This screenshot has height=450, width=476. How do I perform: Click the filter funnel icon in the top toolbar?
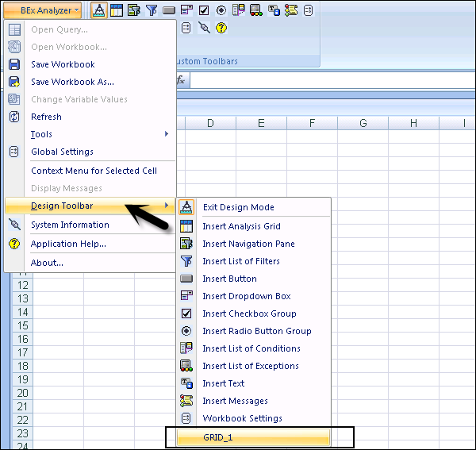(x=152, y=10)
